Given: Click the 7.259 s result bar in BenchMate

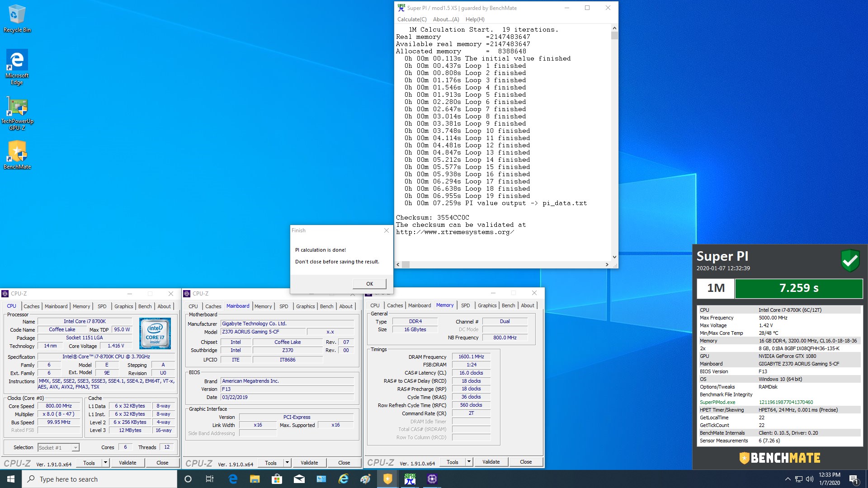Looking at the screenshot, I should [799, 288].
